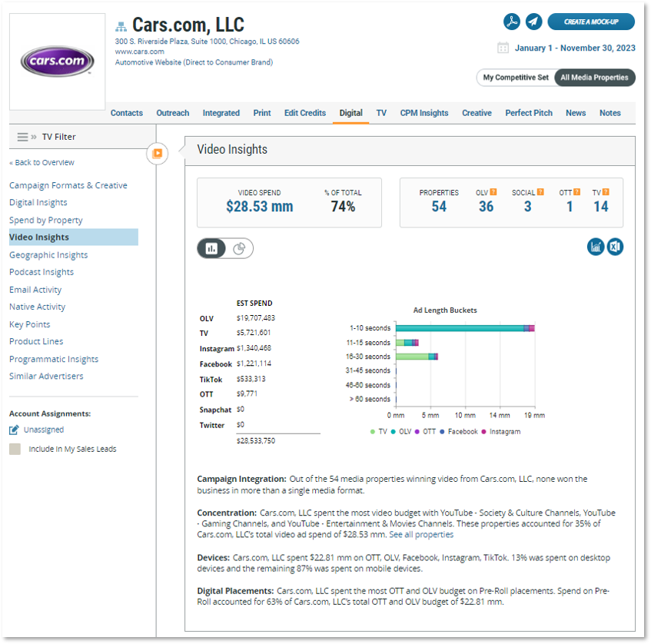Open Native Activity

pyautogui.click(x=37, y=307)
